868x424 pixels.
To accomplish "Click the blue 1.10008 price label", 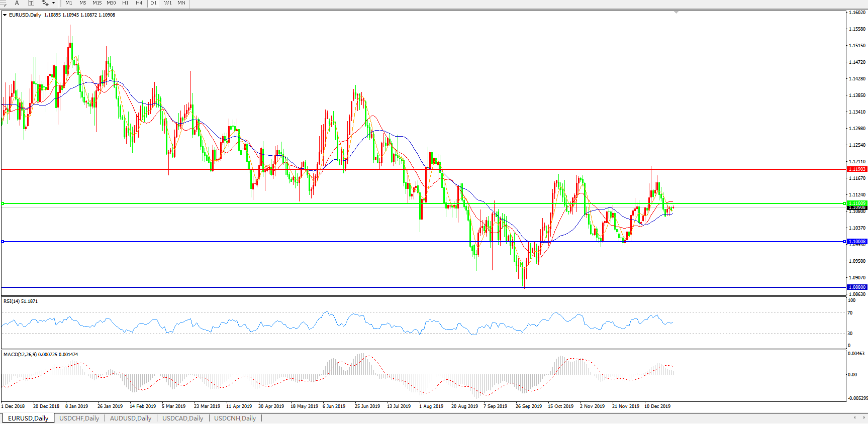I will (x=857, y=242).
